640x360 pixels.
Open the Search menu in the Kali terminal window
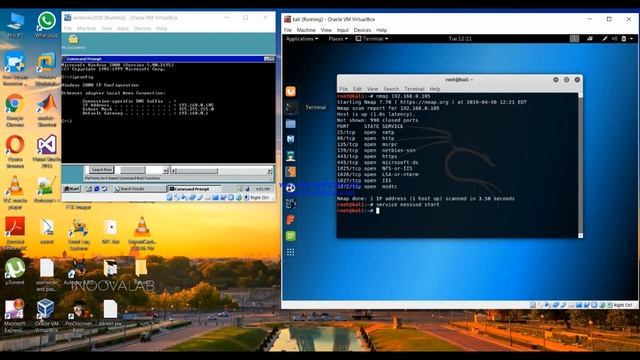(x=391, y=89)
